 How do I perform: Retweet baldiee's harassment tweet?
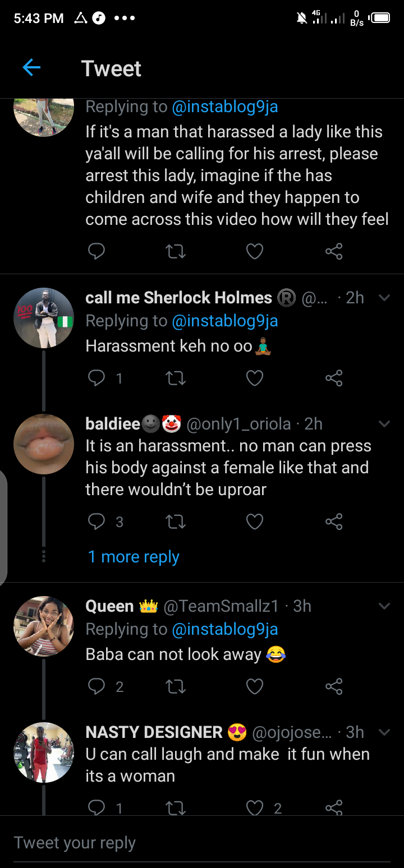click(176, 522)
